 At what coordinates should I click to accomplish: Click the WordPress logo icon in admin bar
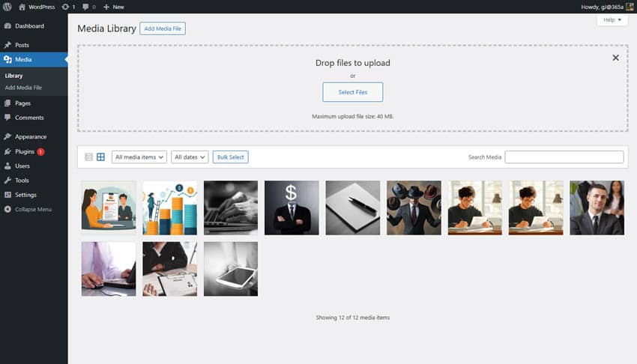point(7,7)
